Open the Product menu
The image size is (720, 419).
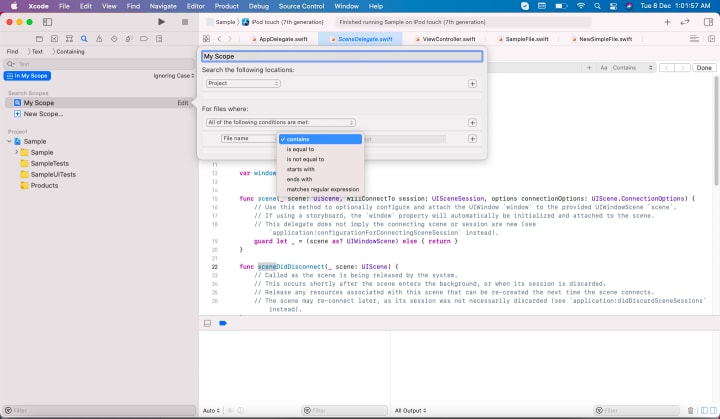(x=226, y=6)
